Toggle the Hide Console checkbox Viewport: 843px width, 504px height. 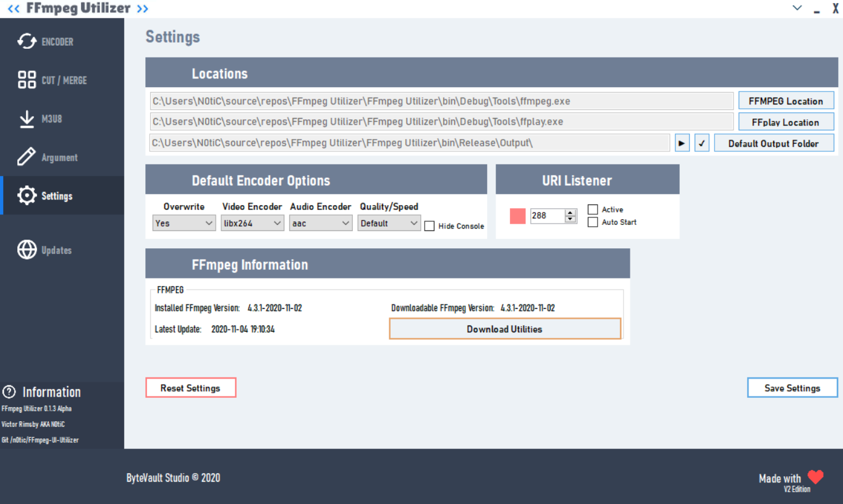430,226
